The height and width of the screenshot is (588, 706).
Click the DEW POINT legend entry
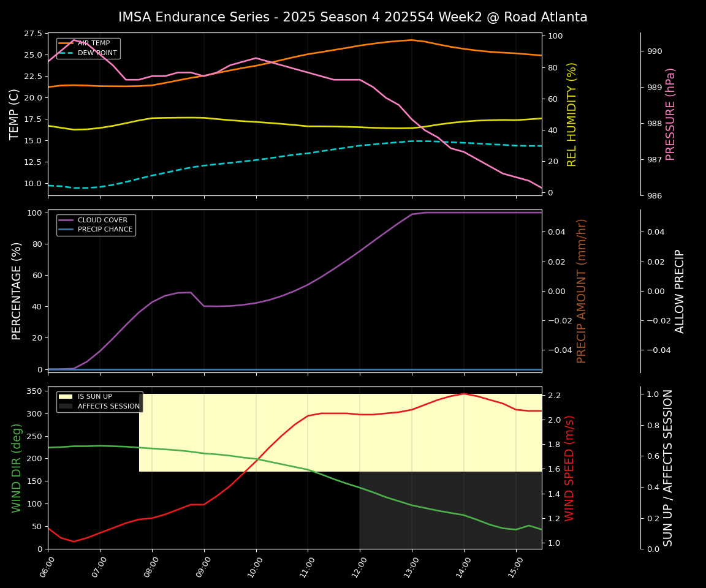coord(97,53)
